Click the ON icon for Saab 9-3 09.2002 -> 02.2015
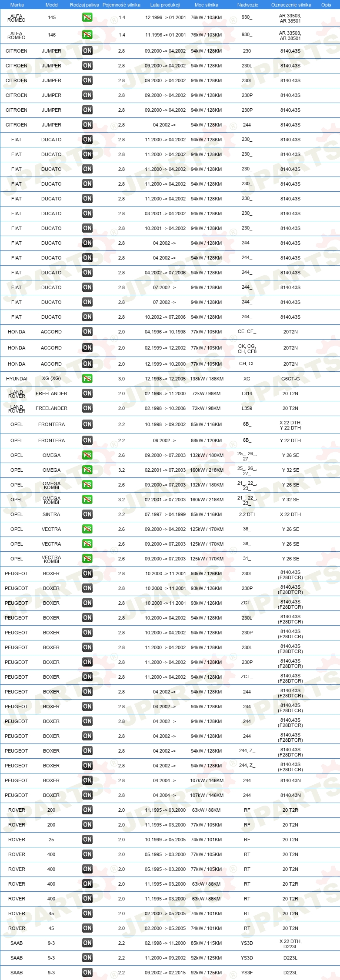This screenshot has width=340, height=980. [x=87, y=973]
